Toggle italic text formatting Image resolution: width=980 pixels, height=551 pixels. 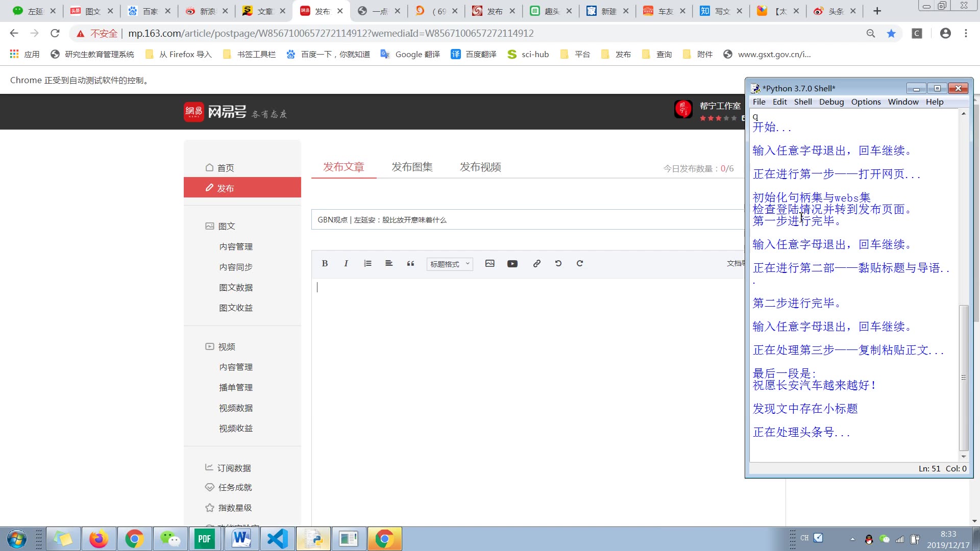point(346,264)
